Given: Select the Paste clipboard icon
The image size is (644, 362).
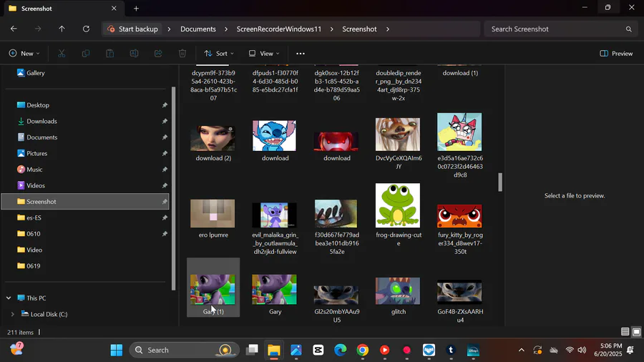Looking at the screenshot, I should pyautogui.click(x=109, y=54).
